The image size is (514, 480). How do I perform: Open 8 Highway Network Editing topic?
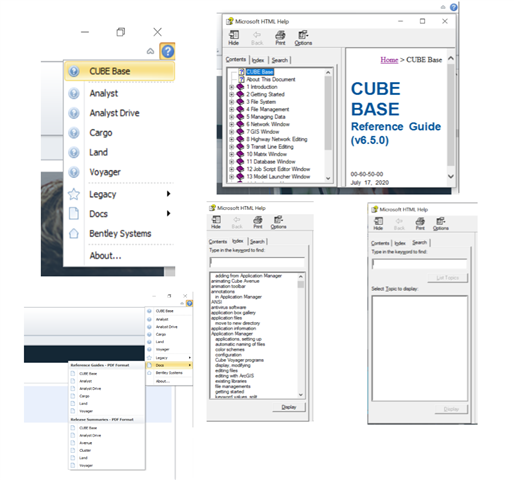pyautogui.click(x=277, y=139)
